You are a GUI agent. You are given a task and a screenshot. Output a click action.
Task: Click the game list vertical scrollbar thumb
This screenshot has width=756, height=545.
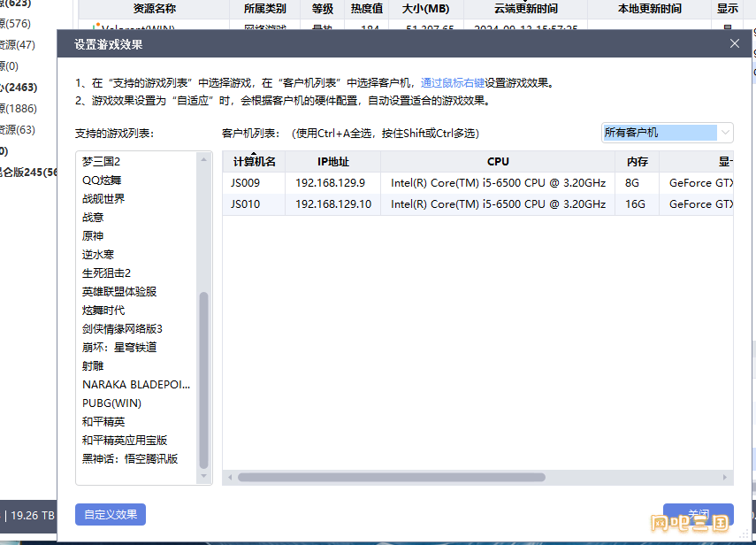(x=203, y=380)
